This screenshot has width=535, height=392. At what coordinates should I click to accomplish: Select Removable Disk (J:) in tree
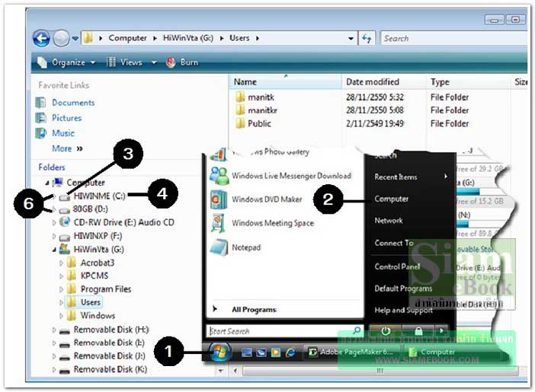click(x=110, y=356)
